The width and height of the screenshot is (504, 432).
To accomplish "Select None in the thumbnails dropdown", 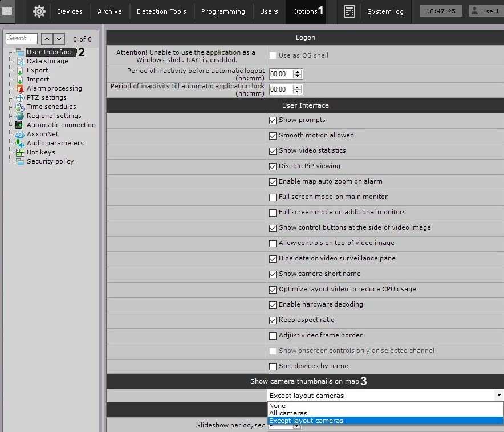I will coord(278,406).
